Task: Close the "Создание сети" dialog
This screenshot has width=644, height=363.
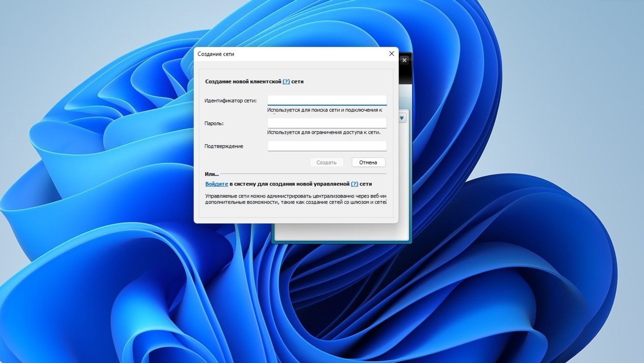Action: [x=392, y=54]
